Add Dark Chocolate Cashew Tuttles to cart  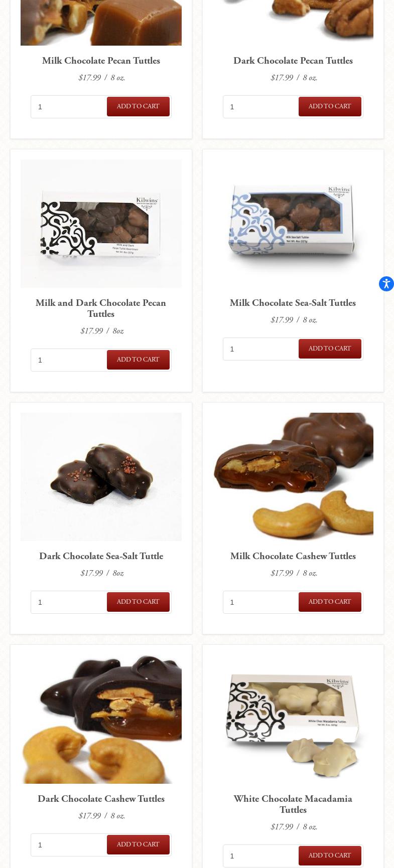pyautogui.click(x=138, y=844)
